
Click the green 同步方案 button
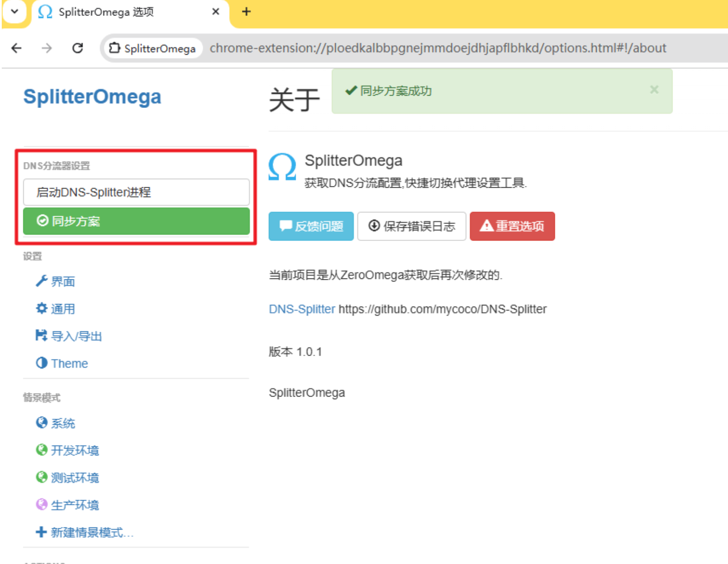click(x=136, y=221)
